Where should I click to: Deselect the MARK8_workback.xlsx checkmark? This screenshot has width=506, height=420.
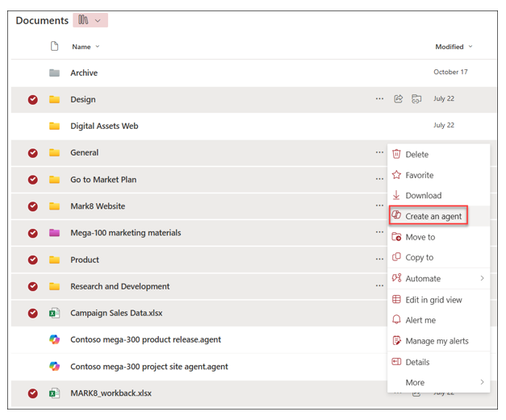click(32, 393)
